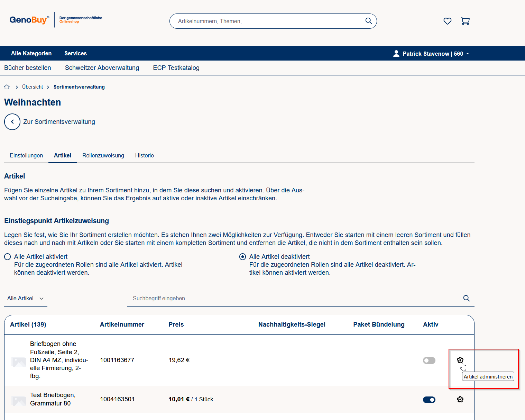Screen dimensions: 525x420
Task: Click the circular back arrow icon
Action: [12, 122]
